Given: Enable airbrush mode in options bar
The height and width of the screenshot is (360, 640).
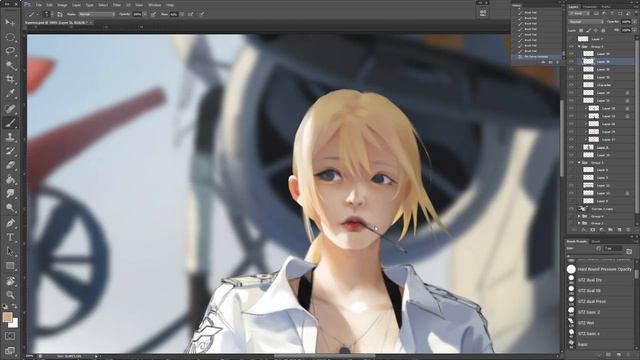Looking at the screenshot, I should tap(191, 14).
